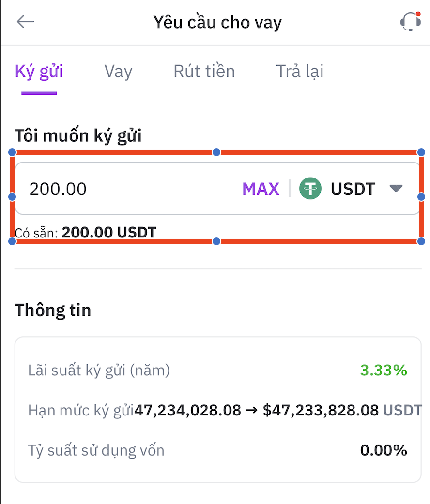Expand the USDT currency dropdown arrow
This screenshot has width=430, height=504.
point(396,188)
